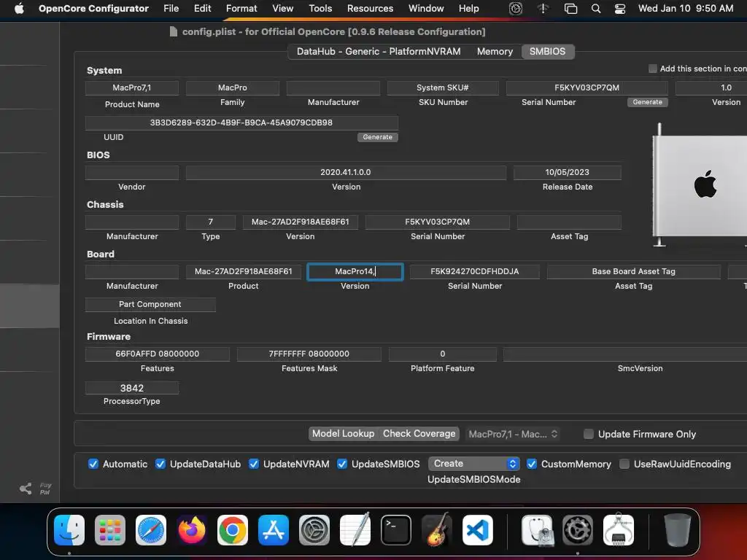Click the window stack menu bar icon
This screenshot has width=747, height=560.
click(x=570, y=9)
